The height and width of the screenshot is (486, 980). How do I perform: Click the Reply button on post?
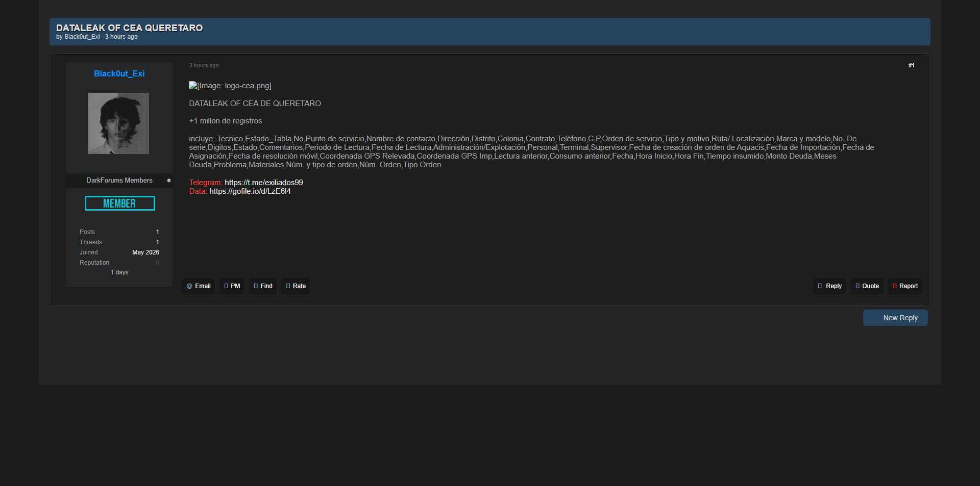(x=829, y=286)
